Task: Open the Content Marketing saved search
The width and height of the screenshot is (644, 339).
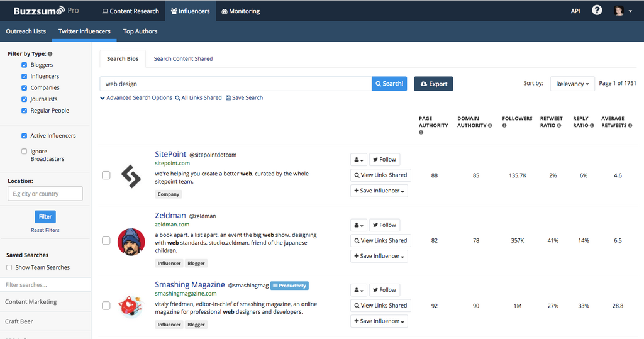Action: 31,302
